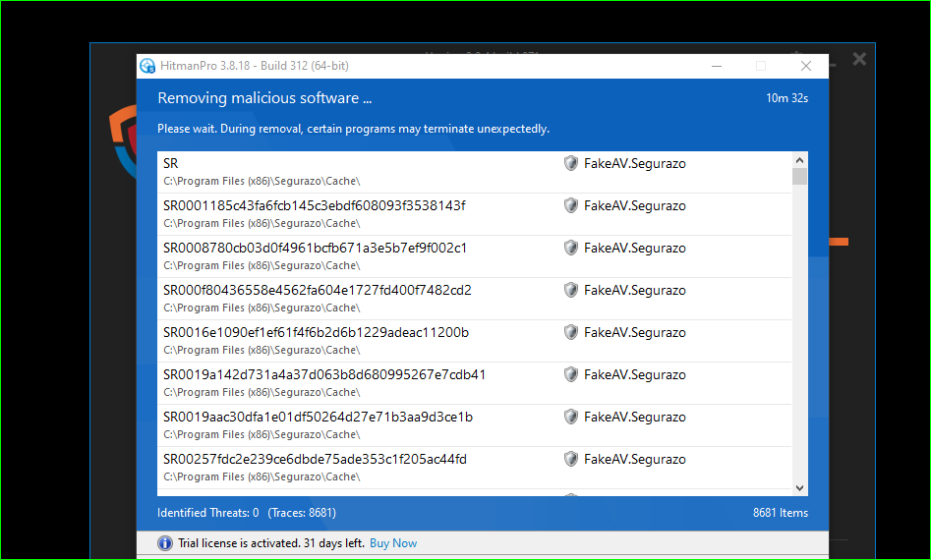
Task: Click FakeAV.Segurazo label in the SR row
Action: point(635,164)
